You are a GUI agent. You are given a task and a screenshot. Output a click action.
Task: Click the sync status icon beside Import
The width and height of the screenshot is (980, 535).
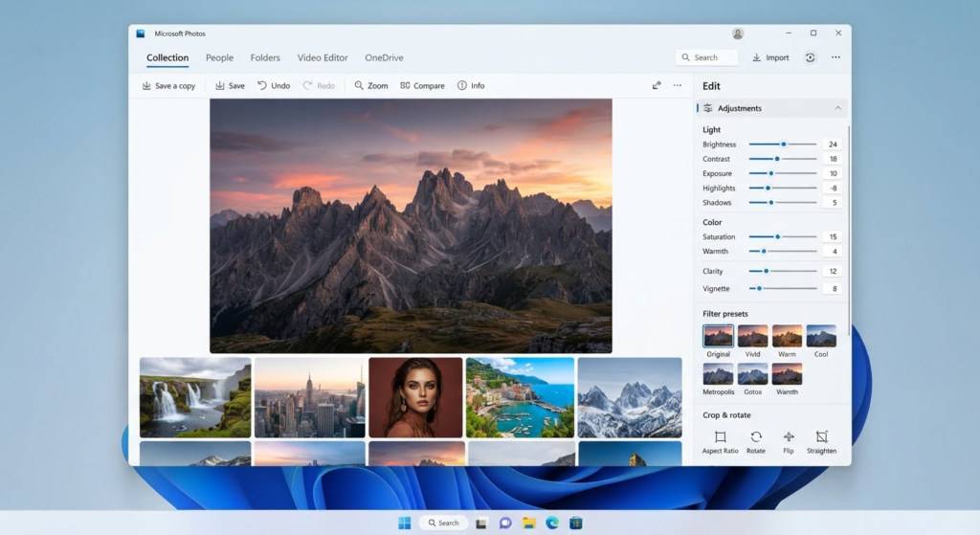(x=810, y=57)
